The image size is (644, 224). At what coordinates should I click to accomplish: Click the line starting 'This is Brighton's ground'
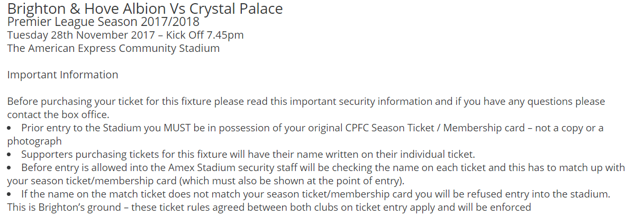pos(269,208)
